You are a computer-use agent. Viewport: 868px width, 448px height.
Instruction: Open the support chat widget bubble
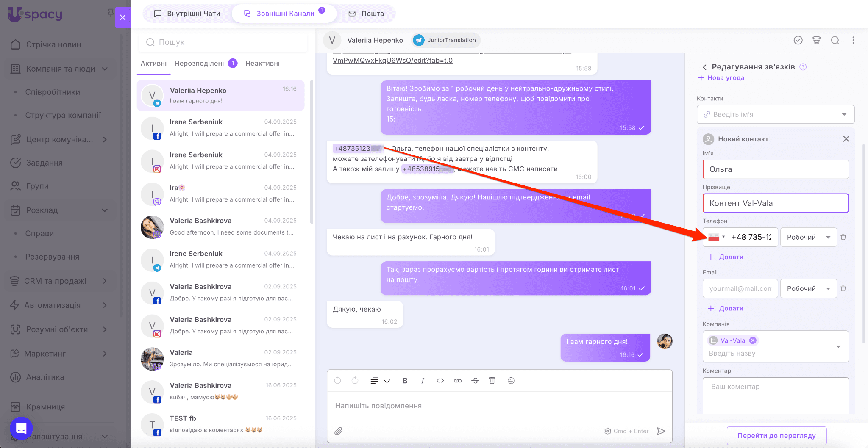(21, 428)
